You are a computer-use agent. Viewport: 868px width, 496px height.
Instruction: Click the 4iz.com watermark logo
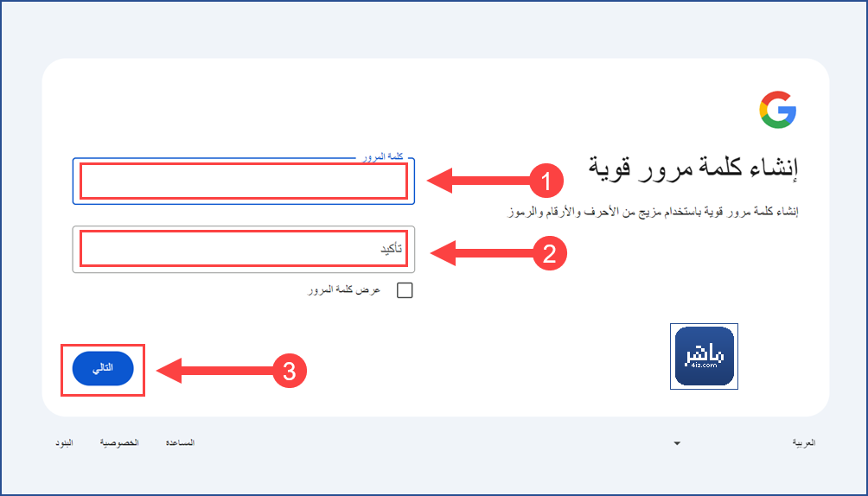click(x=704, y=357)
